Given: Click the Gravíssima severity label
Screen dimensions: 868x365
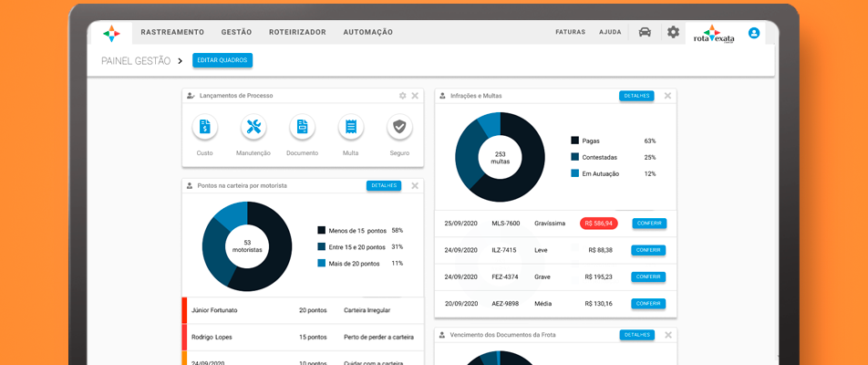Looking at the screenshot, I should coord(550,224).
